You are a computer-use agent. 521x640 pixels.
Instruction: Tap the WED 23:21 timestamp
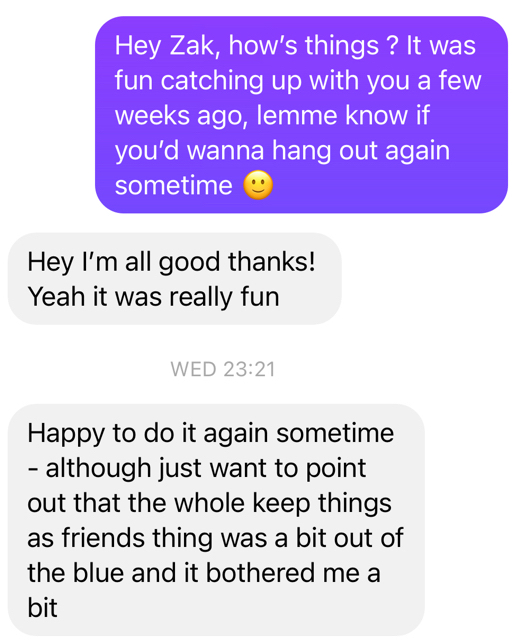[x=223, y=369]
